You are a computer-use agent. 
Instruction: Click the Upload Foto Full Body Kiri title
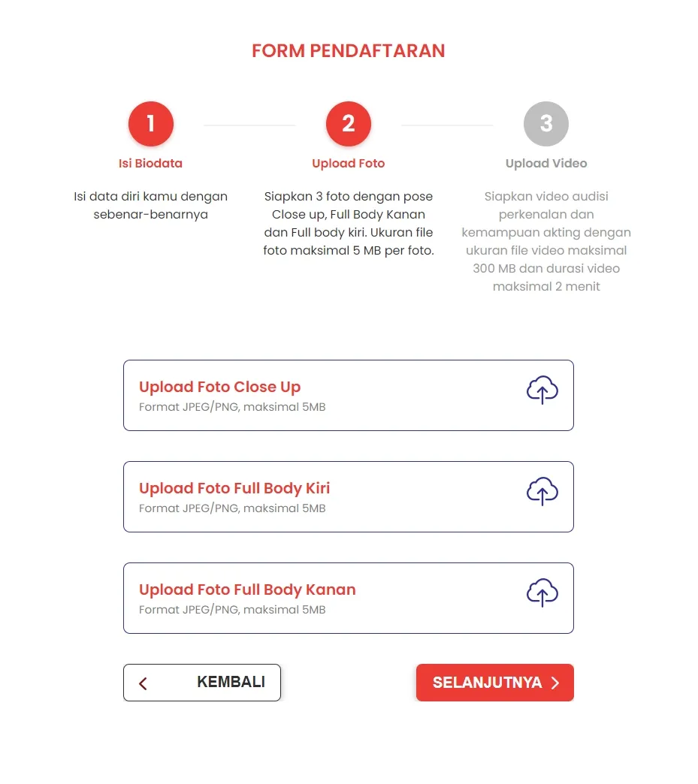coord(234,489)
